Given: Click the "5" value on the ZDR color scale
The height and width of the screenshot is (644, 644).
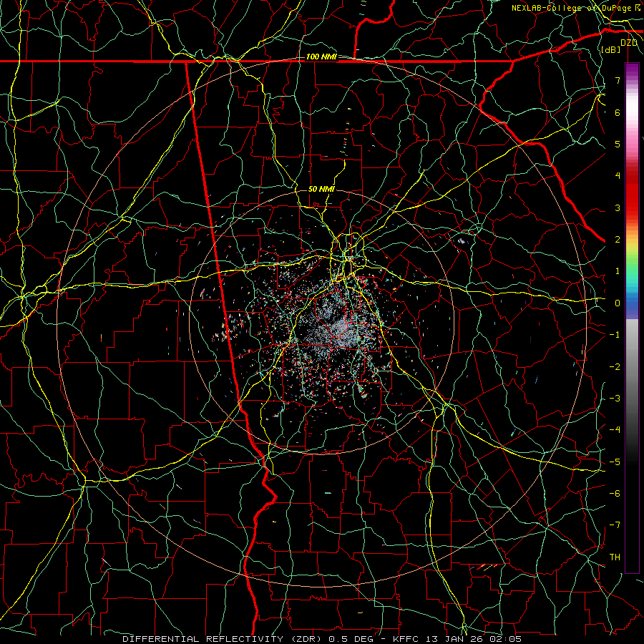Looking at the screenshot, I should coord(618,144).
